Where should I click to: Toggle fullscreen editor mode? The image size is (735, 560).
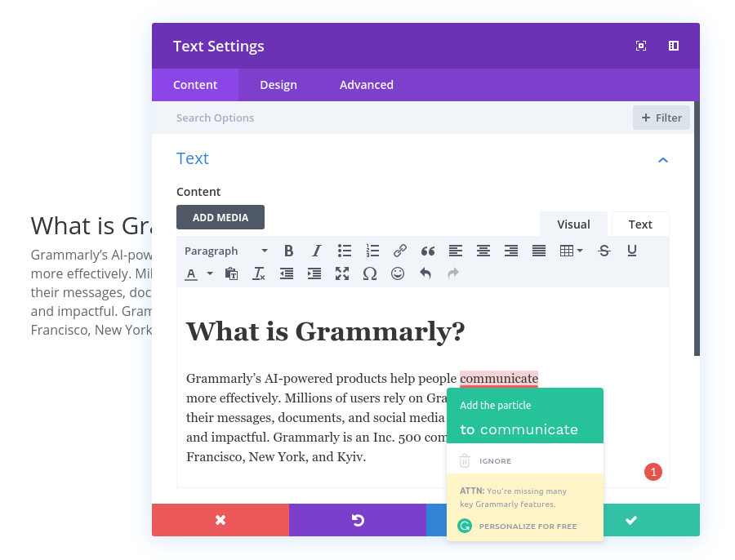point(342,273)
